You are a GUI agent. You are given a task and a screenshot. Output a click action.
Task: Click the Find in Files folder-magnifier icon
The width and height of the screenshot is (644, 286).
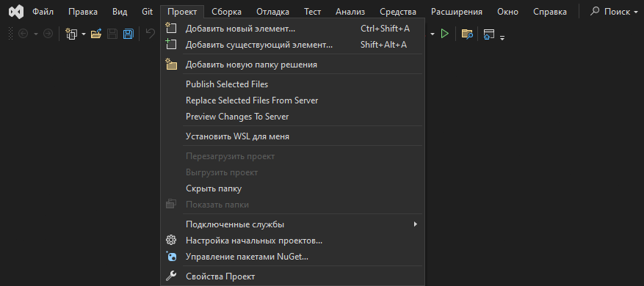click(x=467, y=34)
